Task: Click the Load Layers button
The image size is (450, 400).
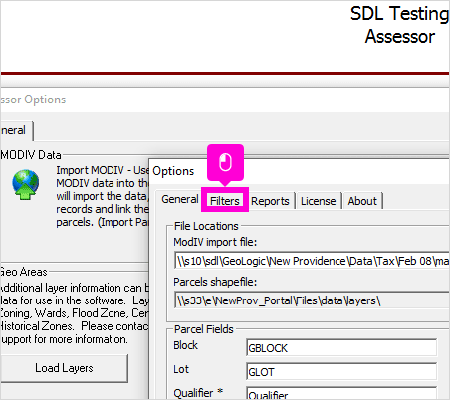Action: point(64,368)
